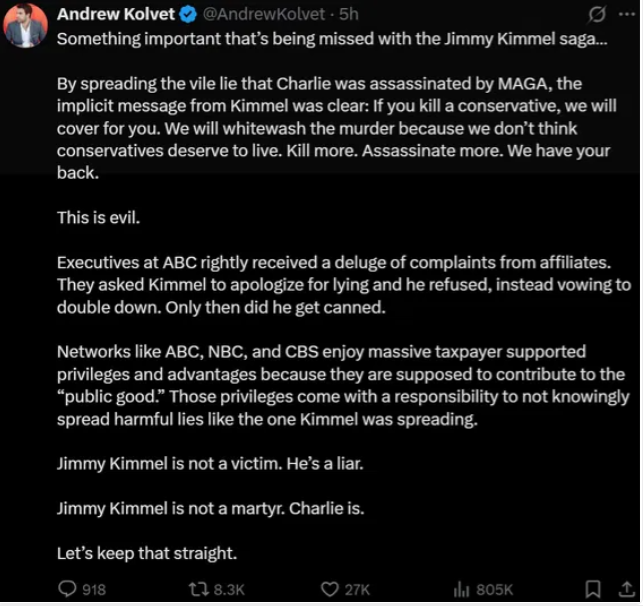Click the 27K likes count
Viewport: 643px width, 606px height.
point(357,590)
